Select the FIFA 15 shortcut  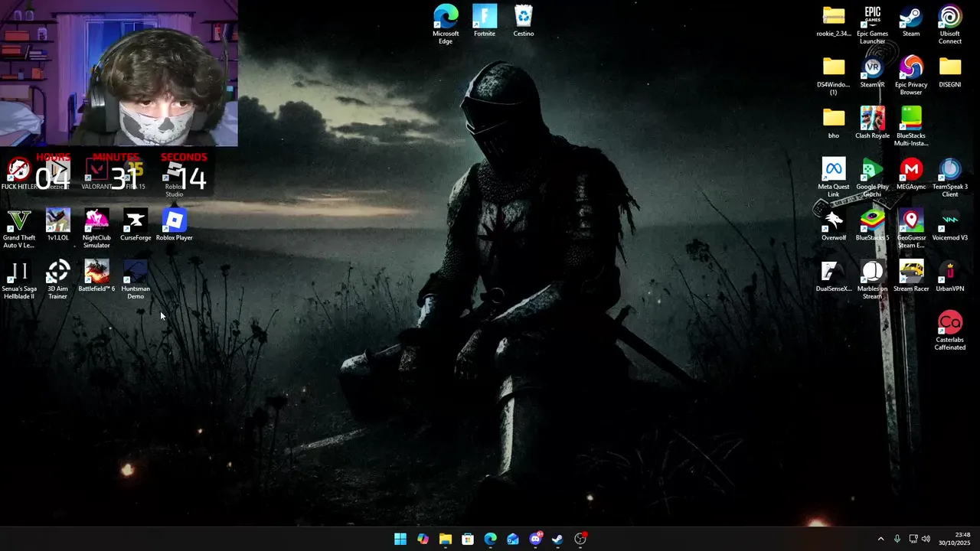pyautogui.click(x=136, y=174)
